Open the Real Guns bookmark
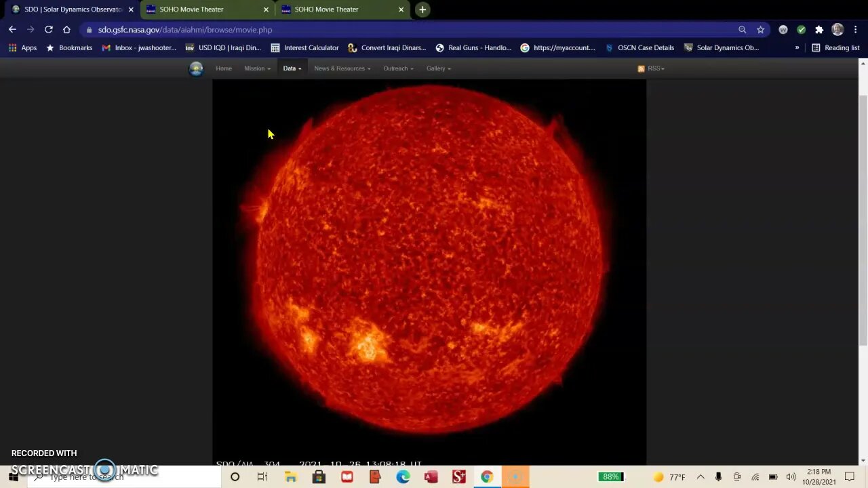This screenshot has height=488, width=868. tap(473, 48)
